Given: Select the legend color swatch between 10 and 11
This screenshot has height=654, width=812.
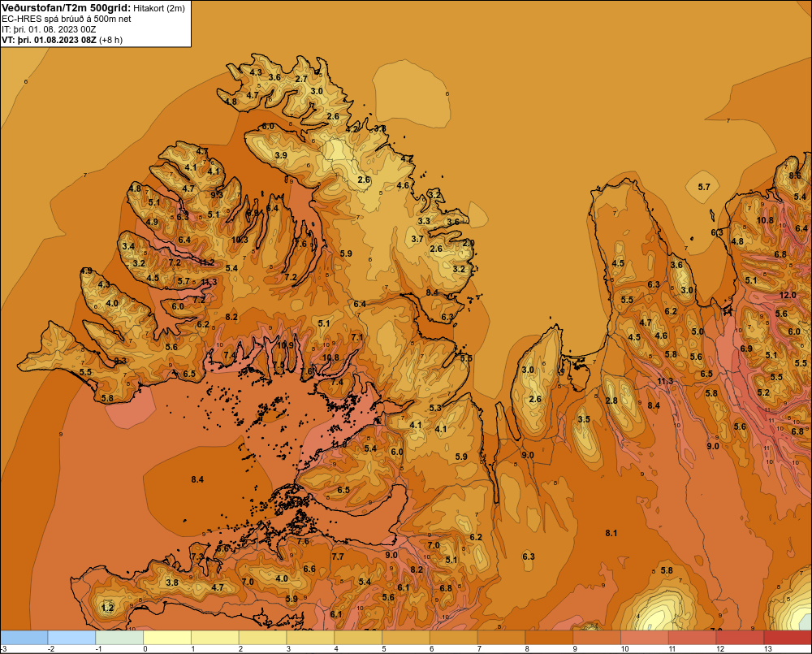Looking at the screenshot, I should pos(644,638).
